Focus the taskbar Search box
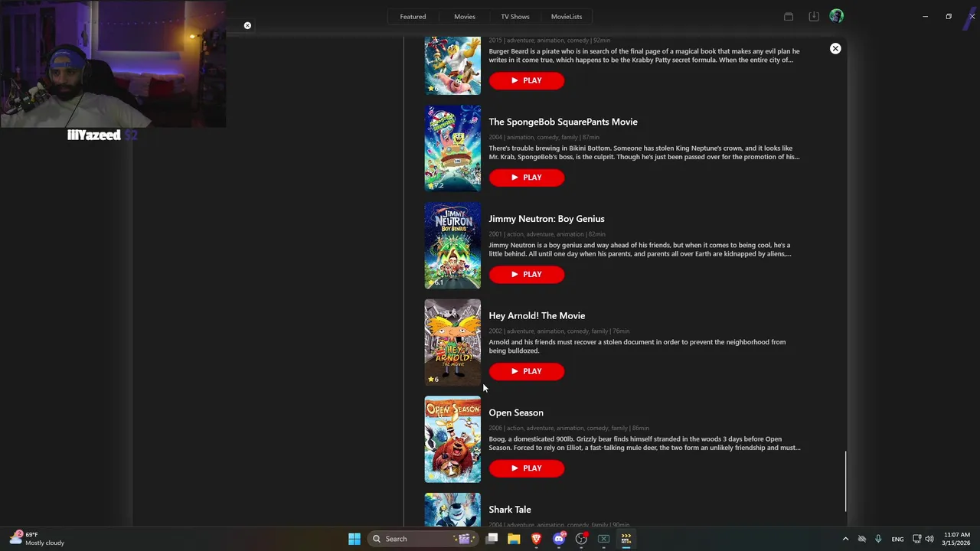Viewport: 980px width, 551px height. 425,539
